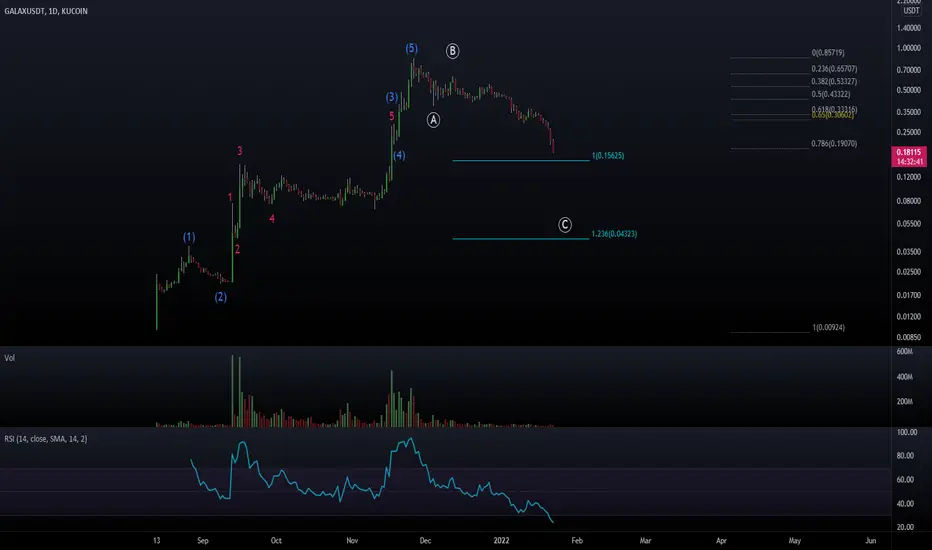Select the Fib level label 1(0.00924)
The height and width of the screenshot is (550, 932).
pos(828,328)
